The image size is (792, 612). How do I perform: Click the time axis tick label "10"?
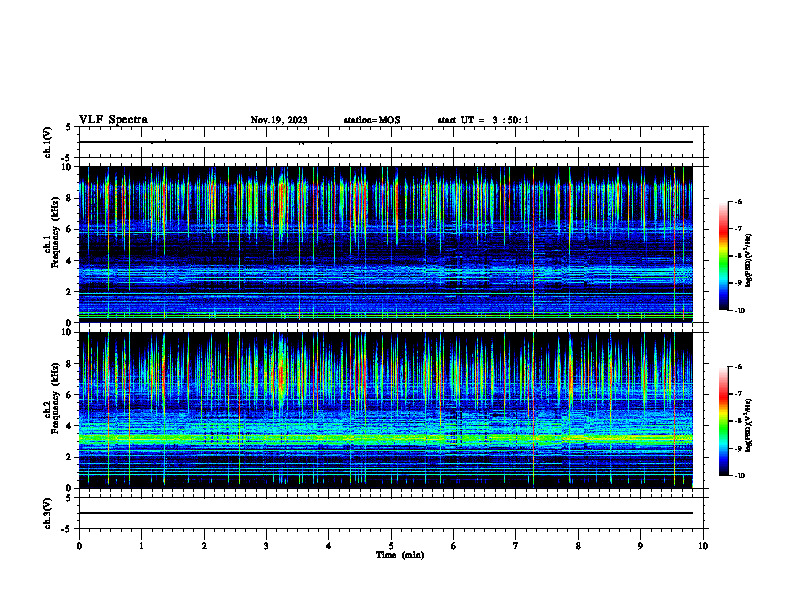tap(703, 546)
